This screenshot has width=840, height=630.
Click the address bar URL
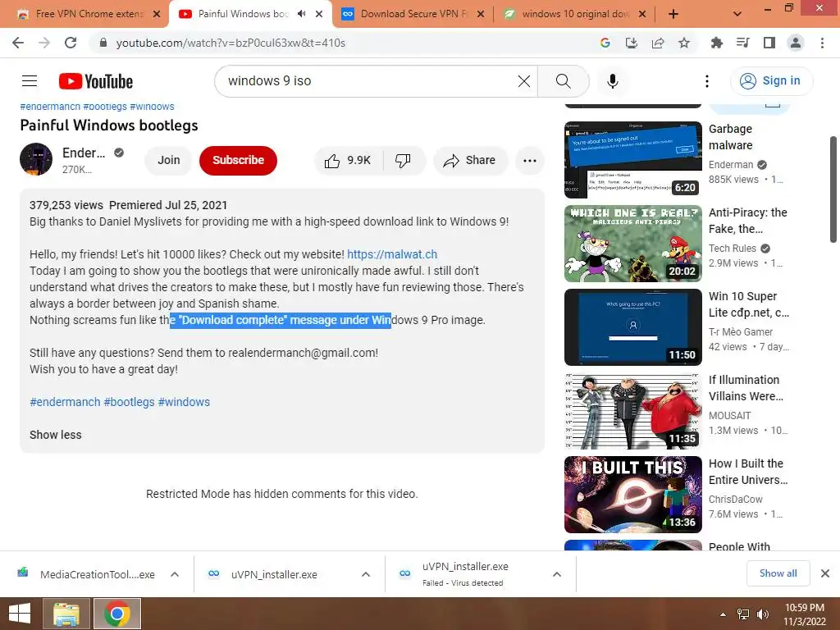click(x=231, y=43)
